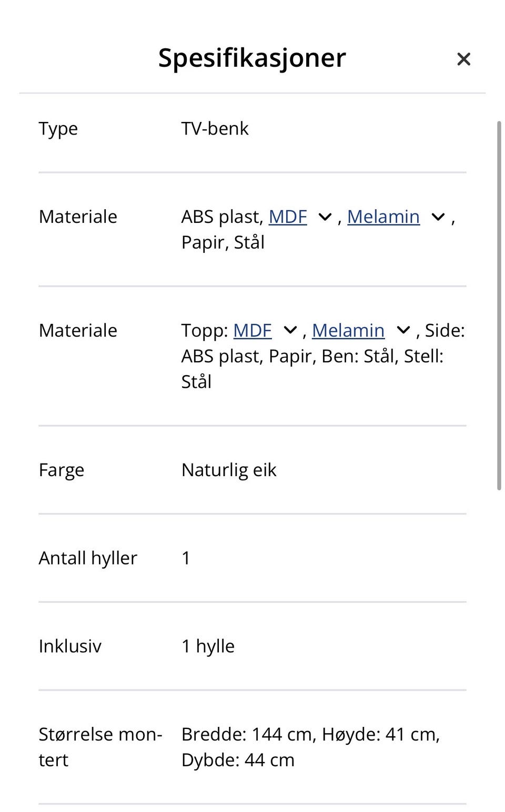Viewport: 505px width, 812px height.
Task: Open the MDF link after ABS plast
Action: [x=288, y=217]
